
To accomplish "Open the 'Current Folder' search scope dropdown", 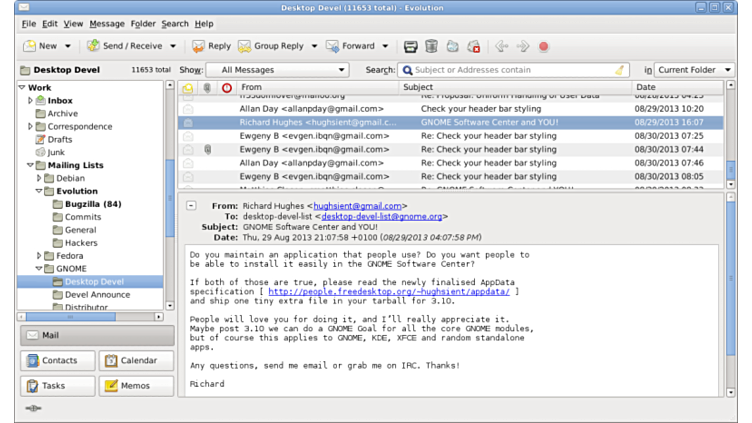I will tap(694, 70).
